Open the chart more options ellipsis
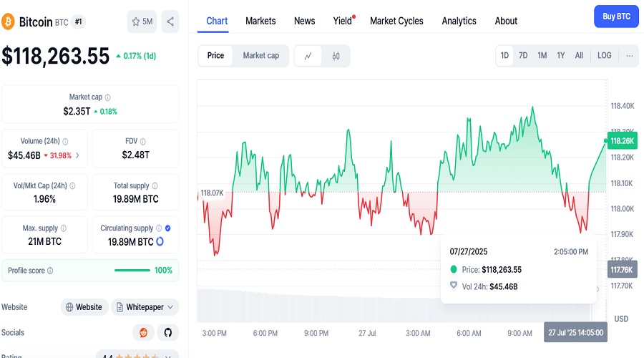Image resolution: width=644 pixels, height=358 pixels. tap(629, 55)
